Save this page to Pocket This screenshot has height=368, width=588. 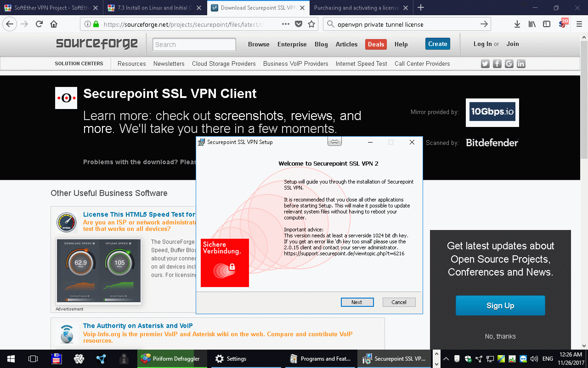[299, 24]
